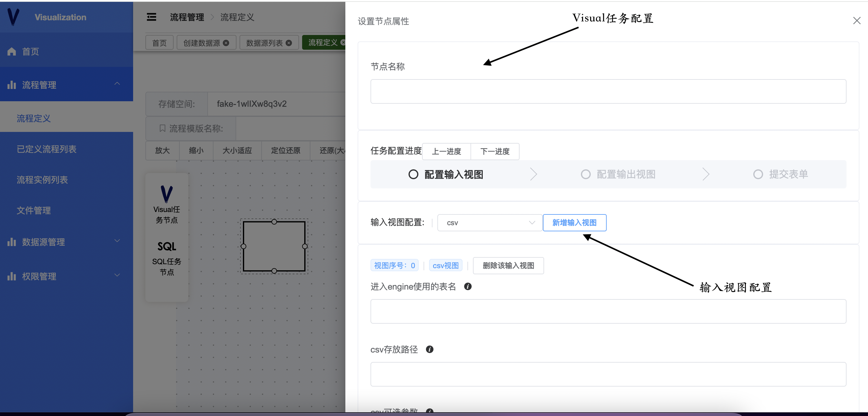Open the csv input view dropdown
Image resolution: width=868 pixels, height=416 pixels.
tap(490, 223)
